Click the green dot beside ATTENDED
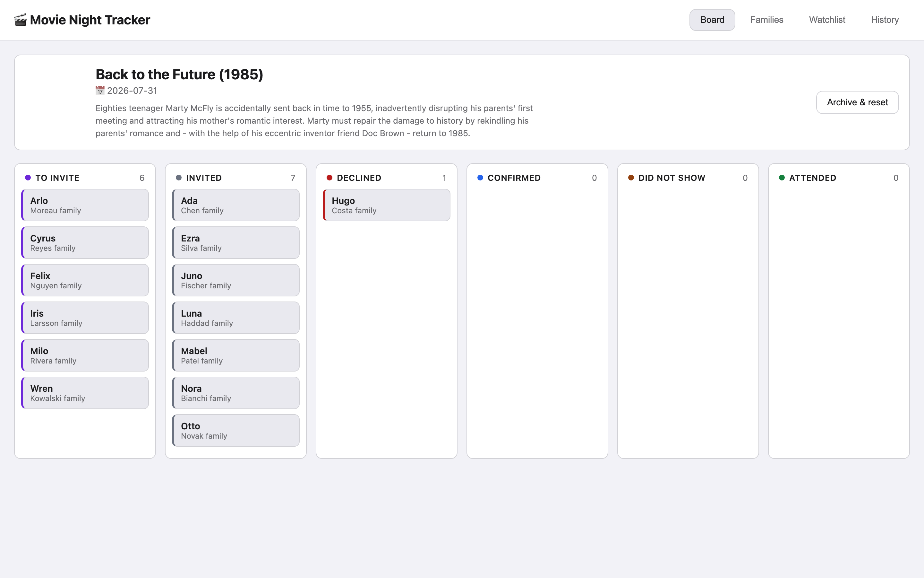 click(x=782, y=178)
